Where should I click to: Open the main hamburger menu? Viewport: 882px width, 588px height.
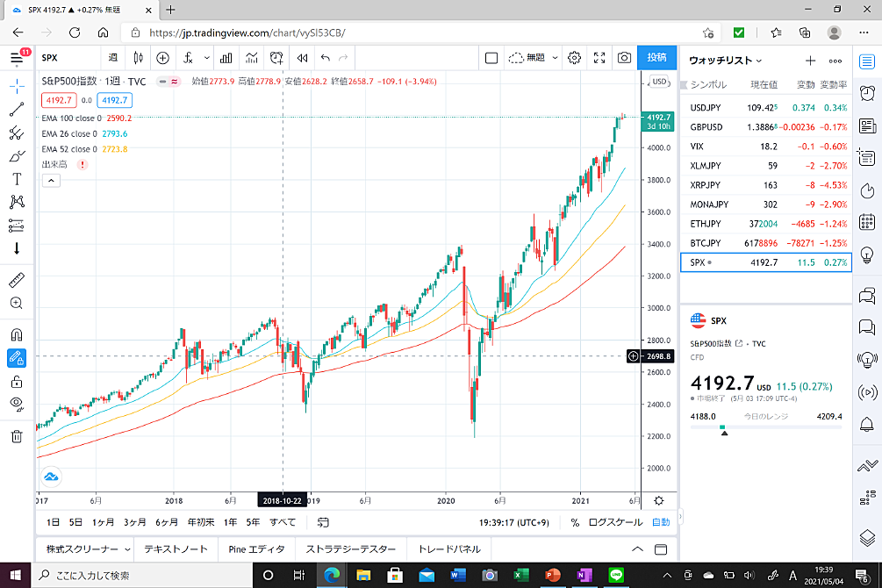pos(17,58)
